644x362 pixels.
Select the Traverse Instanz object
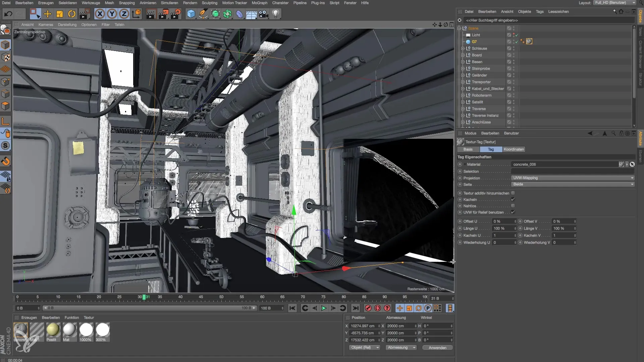(x=485, y=115)
